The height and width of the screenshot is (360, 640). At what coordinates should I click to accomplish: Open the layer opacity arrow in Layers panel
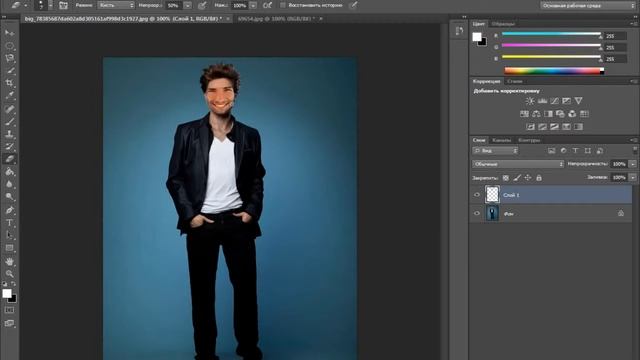[633, 164]
